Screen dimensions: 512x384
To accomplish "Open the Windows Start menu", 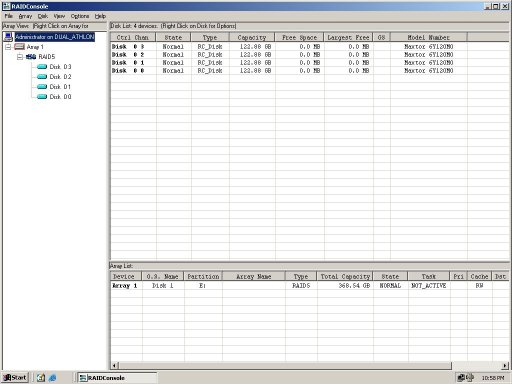I will (x=15, y=378).
